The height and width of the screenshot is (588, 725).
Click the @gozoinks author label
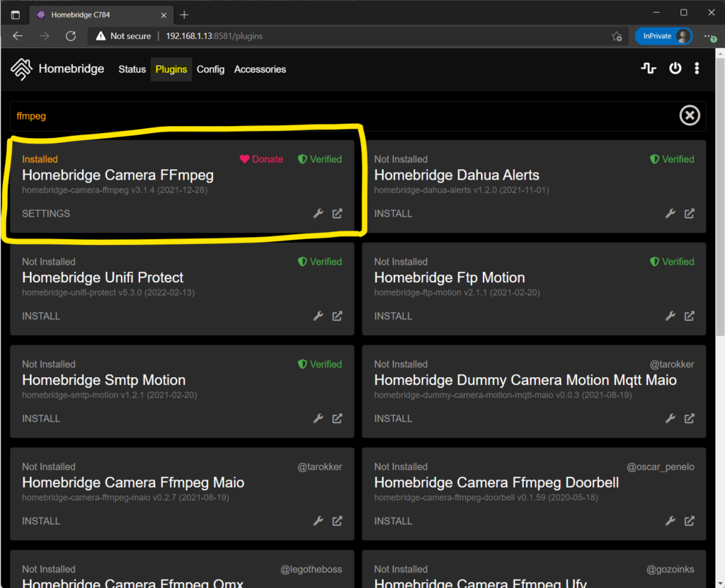tap(670, 570)
